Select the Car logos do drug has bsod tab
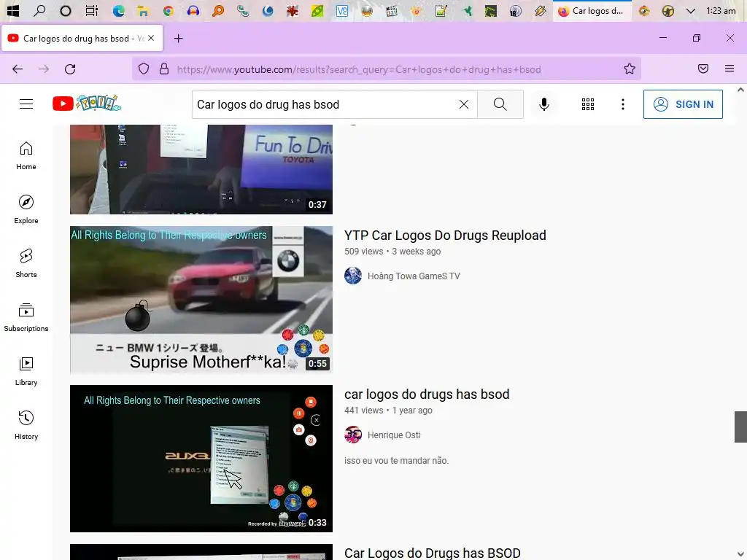747x560 pixels. [x=82, y=38]
